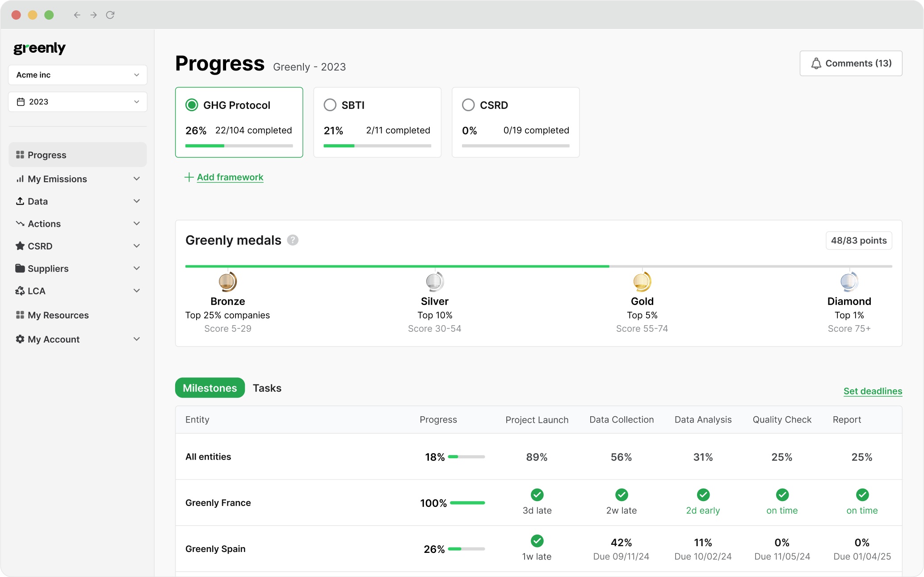Click the Silver medal icon
924x577 pixels.
[x=434, y=282]
